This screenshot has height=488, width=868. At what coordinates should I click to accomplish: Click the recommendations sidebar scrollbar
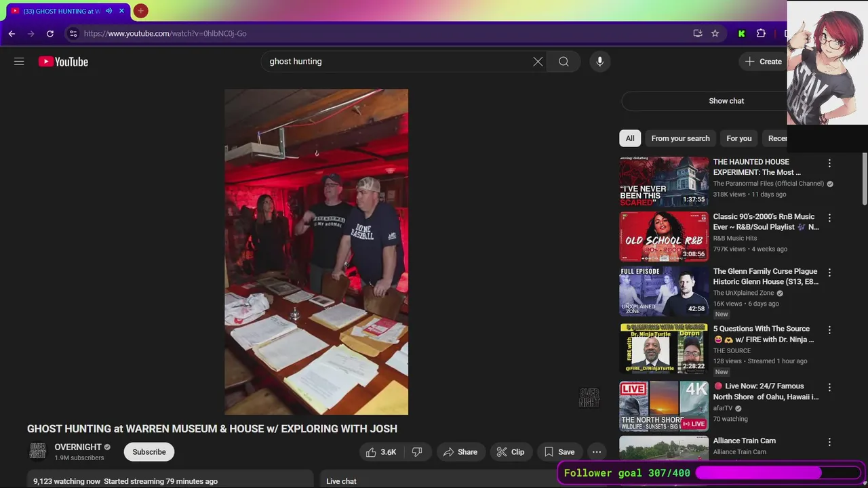[865, 180]
